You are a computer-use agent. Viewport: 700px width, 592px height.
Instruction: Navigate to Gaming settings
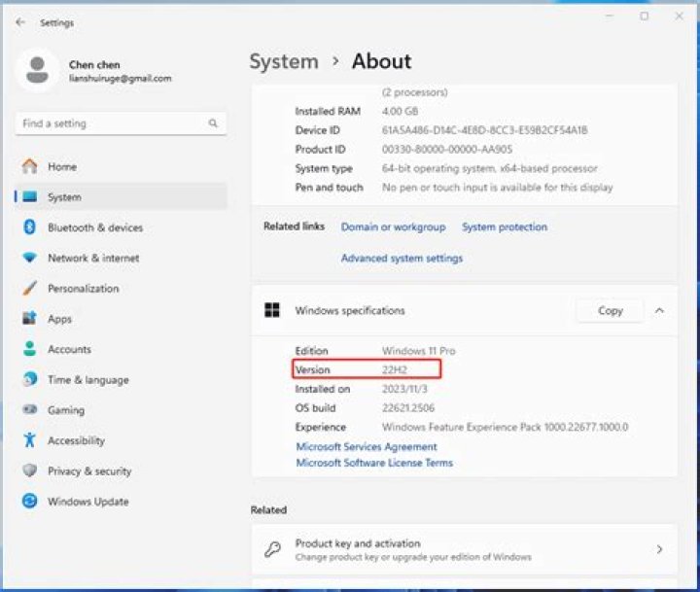coord(121,409)
